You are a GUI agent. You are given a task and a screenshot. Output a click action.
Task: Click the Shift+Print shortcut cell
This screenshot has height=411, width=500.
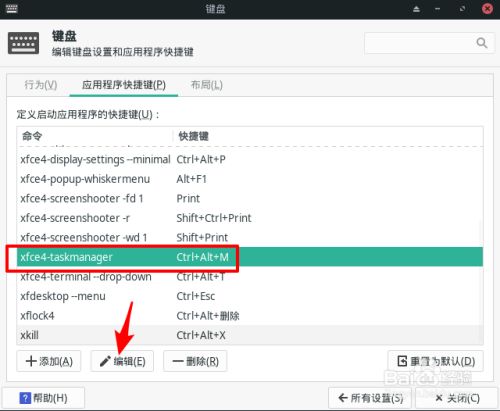tap(202, 237)
